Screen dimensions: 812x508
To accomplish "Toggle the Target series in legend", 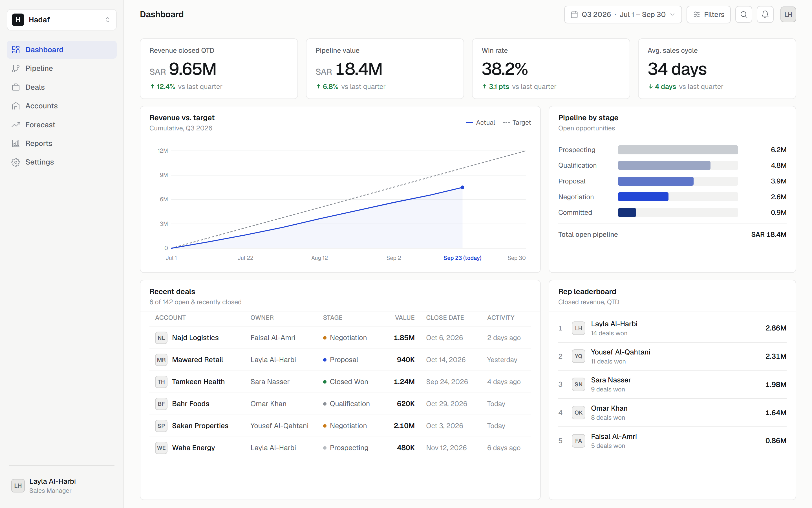I will click(517, 123).
